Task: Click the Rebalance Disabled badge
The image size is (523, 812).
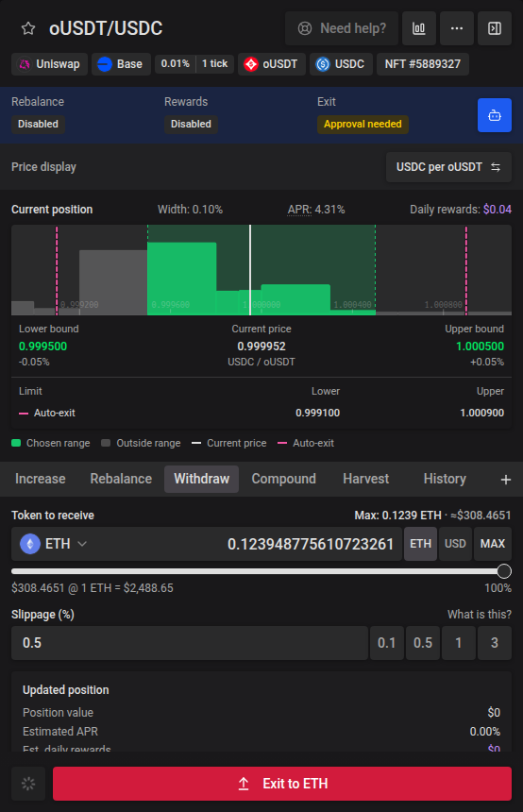Action: point(39,125)
